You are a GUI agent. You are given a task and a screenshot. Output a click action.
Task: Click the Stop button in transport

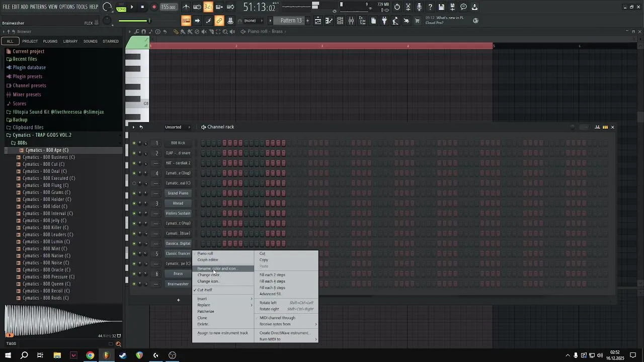click(142, 7)
